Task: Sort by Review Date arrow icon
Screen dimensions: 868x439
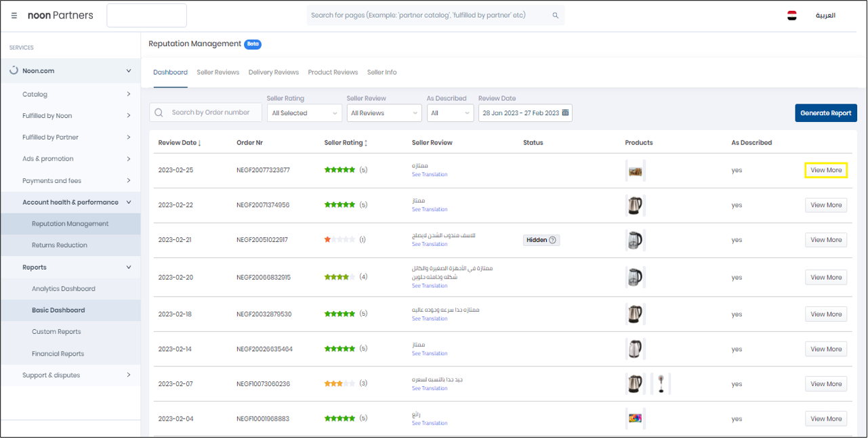Action: [x=199, y=143]
